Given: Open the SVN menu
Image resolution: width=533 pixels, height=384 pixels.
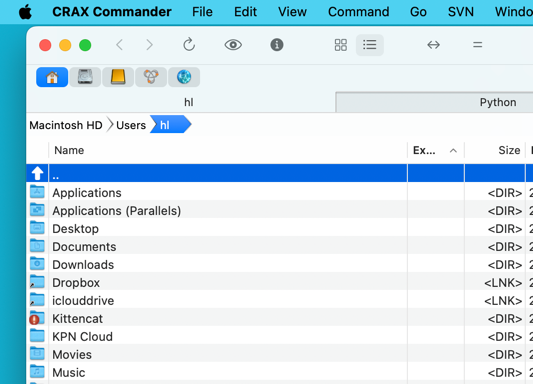Looking at the screenshot, I should pyautogui.click(x=461, y=12).
